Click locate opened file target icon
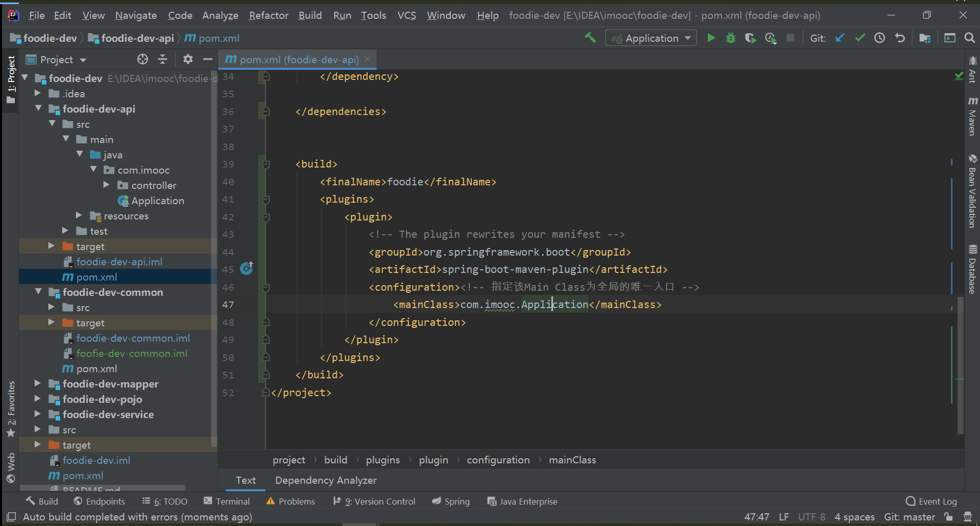This screenshot has width=980, height=526. pos(143,60)
